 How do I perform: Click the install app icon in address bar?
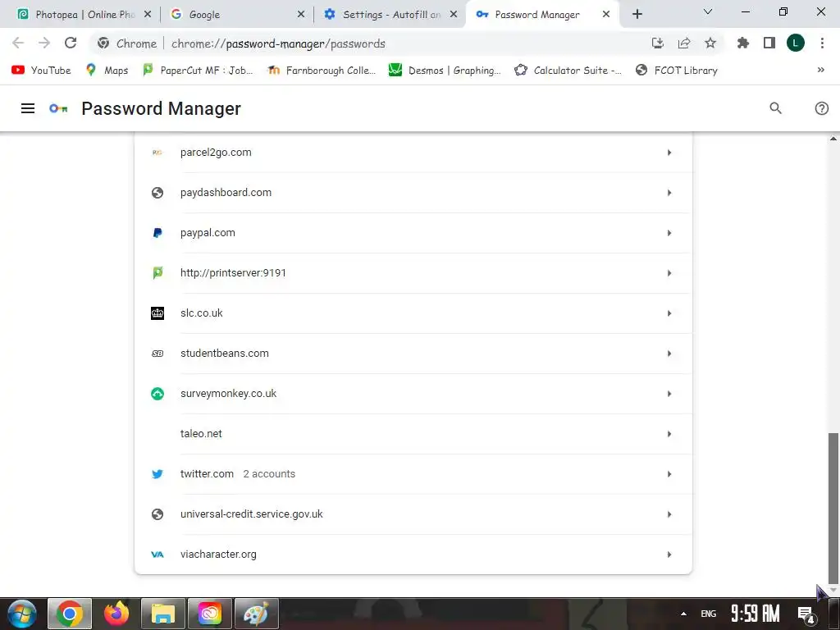pyautogui.click(x=657, y=43)
